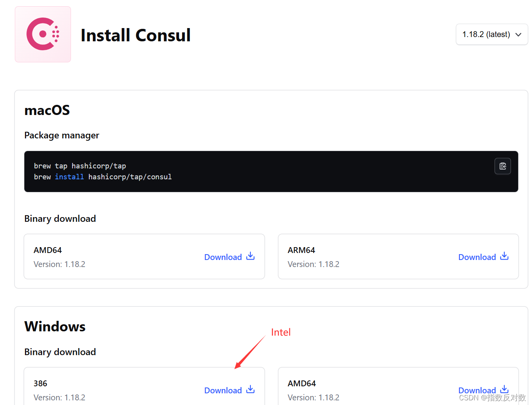
Task: Download the macOS AMD64 binary
Action: [x=229, y=257]
